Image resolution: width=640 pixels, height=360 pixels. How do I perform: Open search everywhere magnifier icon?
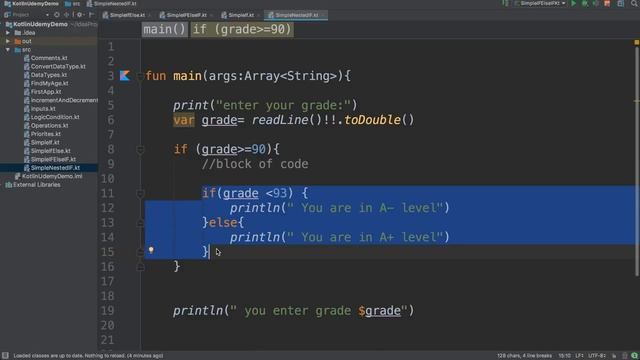click(634, 4)
